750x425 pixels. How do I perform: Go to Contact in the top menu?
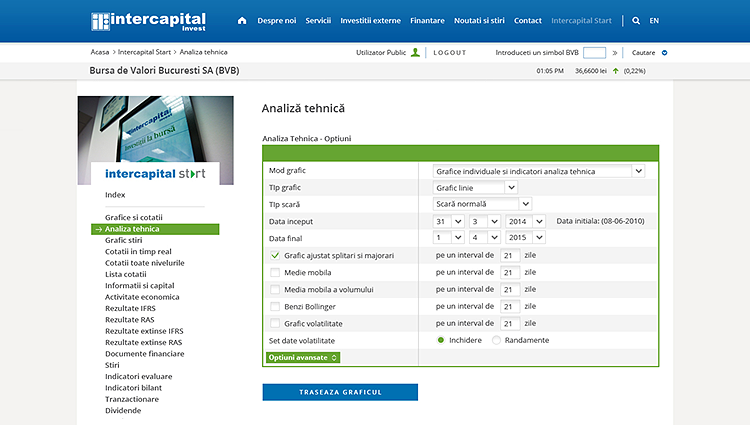tap(527, 20)
